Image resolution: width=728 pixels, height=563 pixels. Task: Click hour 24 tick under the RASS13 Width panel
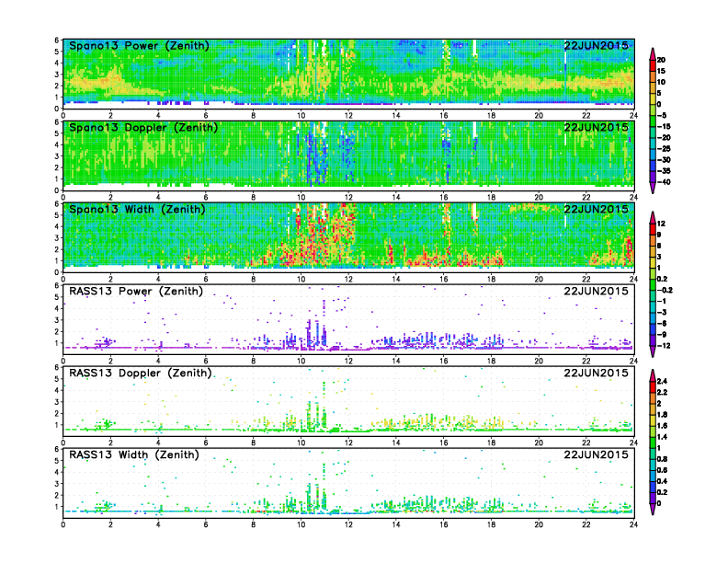633,524
